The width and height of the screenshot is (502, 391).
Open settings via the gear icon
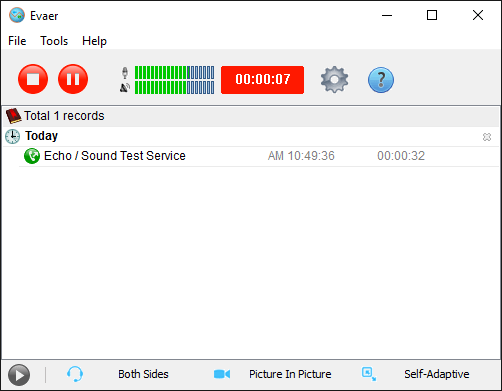pyautogui.click(x=334, y=80)
